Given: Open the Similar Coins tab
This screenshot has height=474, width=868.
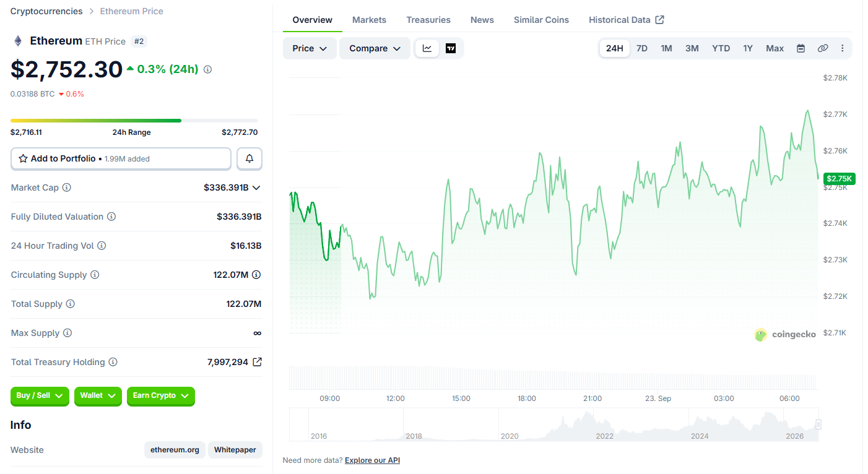Looking at the screenshot, I should point(541,20).
